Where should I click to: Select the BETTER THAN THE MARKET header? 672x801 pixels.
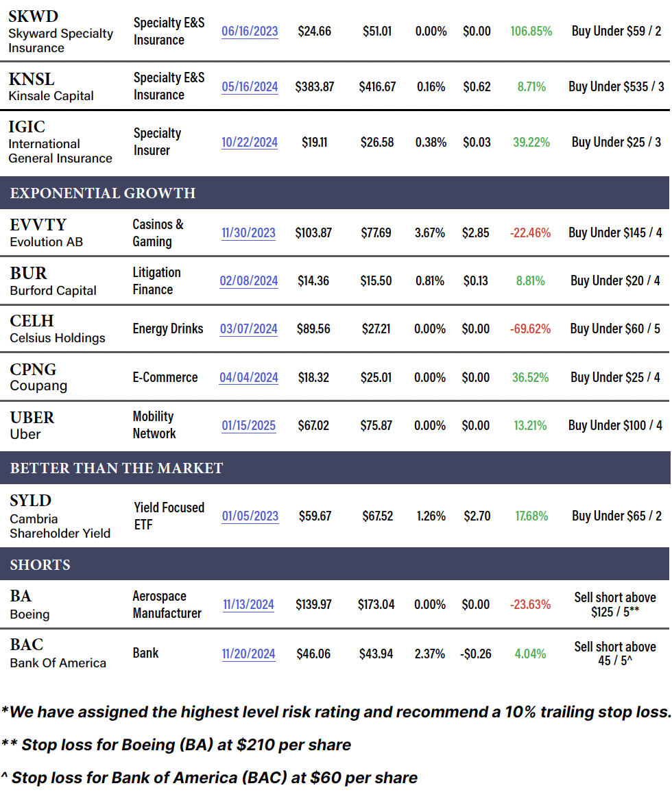[117, 468]
